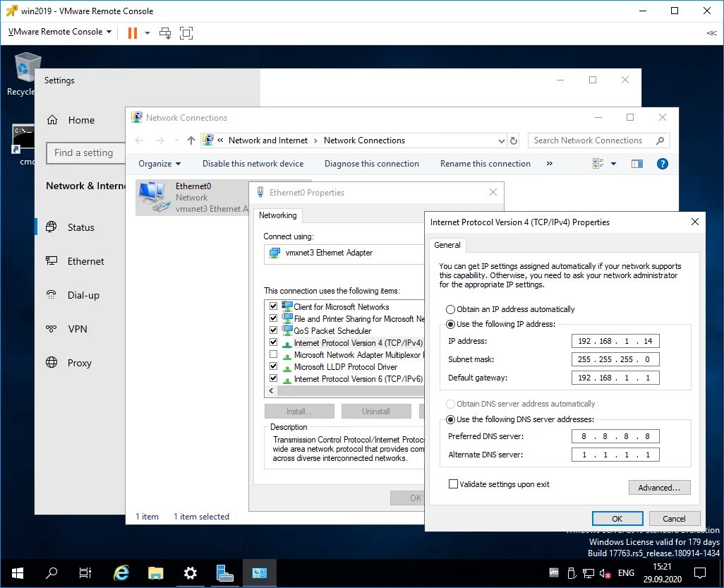
Task: Collapse the toolbar with the double-chevron icon
Action: coord(711,32)
